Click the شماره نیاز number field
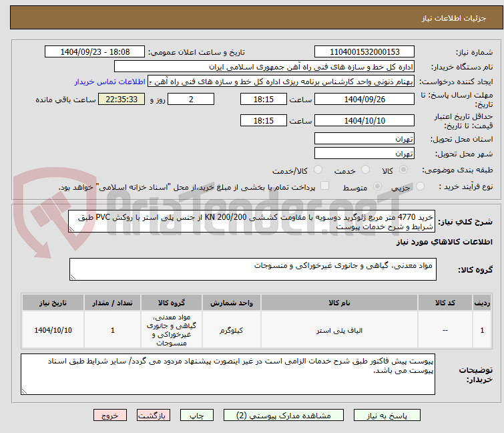 364,52
